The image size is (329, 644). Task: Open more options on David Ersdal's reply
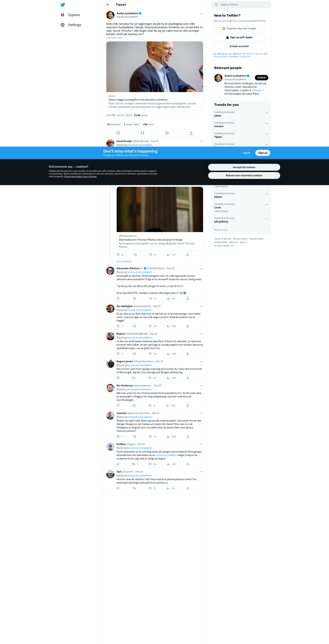point(202,141)
